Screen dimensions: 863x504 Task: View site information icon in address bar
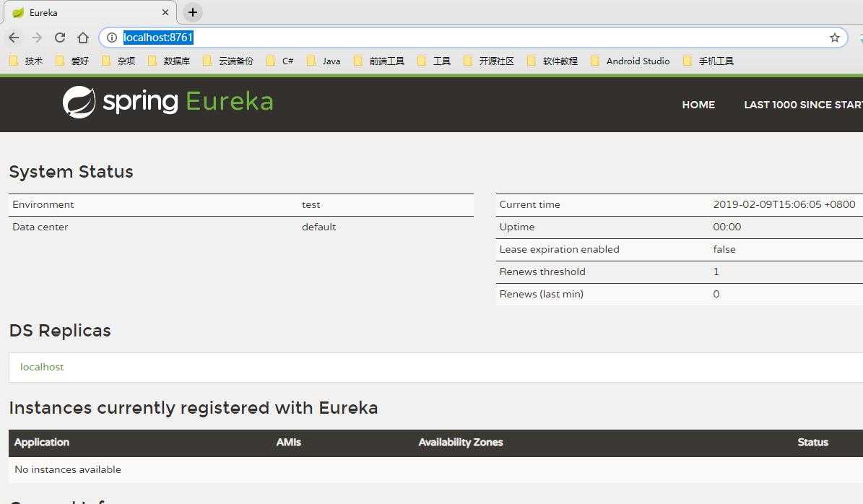point(112,38)
